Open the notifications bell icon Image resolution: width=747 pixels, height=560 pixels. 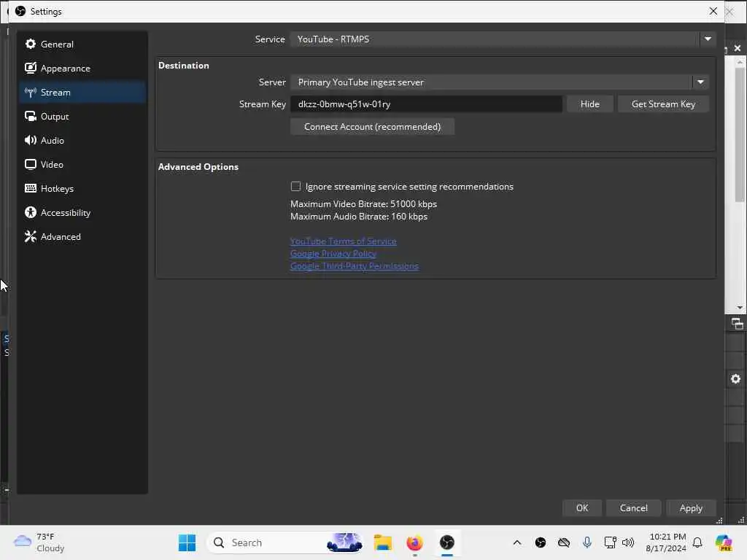pos(697,542)
